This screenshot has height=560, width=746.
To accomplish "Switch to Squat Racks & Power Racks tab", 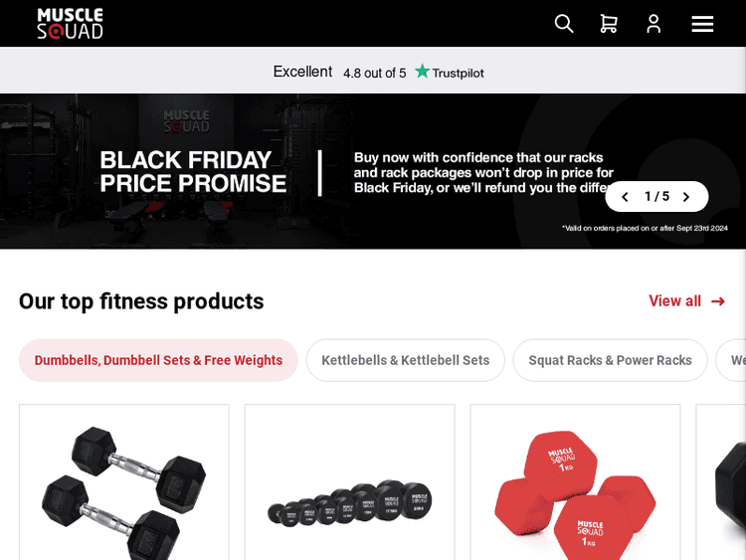I will coord(610,360).
